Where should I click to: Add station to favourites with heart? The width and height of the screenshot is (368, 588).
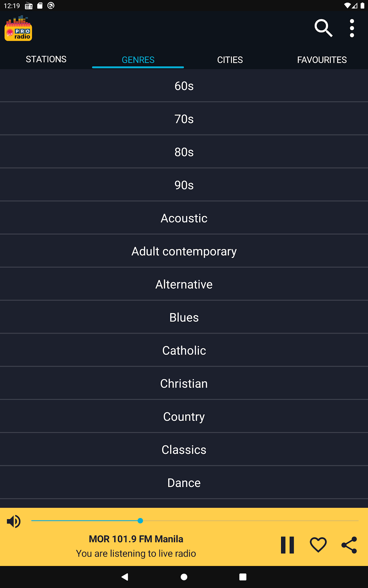pos(318,545)
